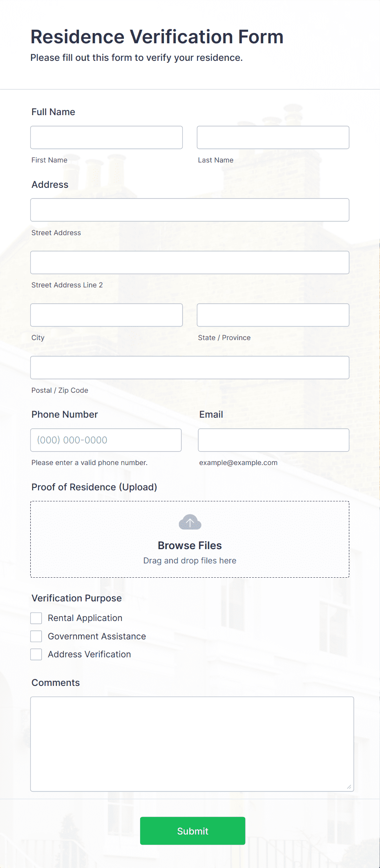Click the Browse Files button

pyautogui.click(x=189, y=545)
